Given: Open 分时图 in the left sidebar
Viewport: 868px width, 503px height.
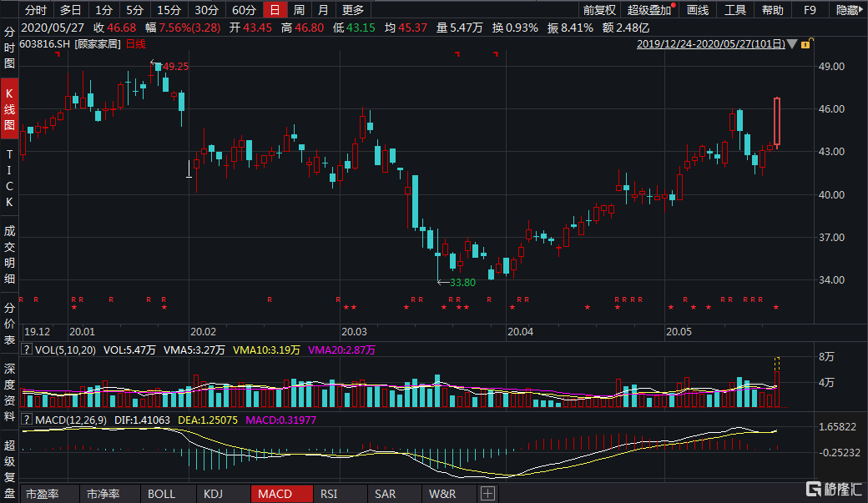Looking at the screenshot, I should (10, 49).
